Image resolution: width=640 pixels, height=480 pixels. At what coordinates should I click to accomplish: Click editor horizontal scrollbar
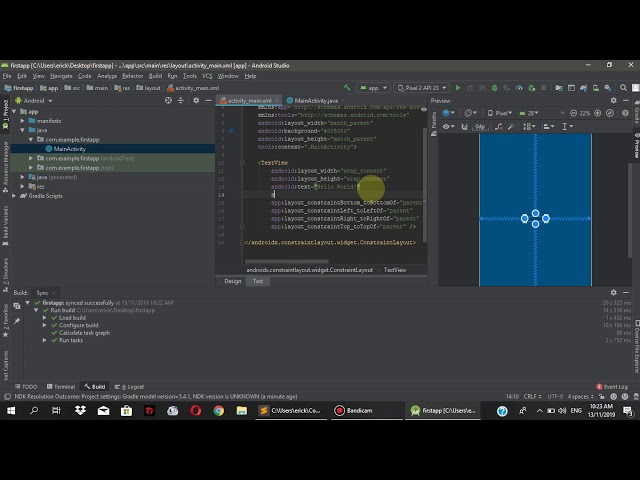[287, 261]
